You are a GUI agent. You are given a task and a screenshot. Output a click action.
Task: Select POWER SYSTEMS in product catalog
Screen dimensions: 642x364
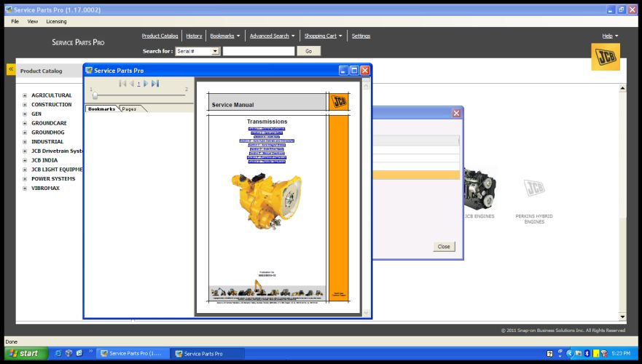tap(53, 179)
